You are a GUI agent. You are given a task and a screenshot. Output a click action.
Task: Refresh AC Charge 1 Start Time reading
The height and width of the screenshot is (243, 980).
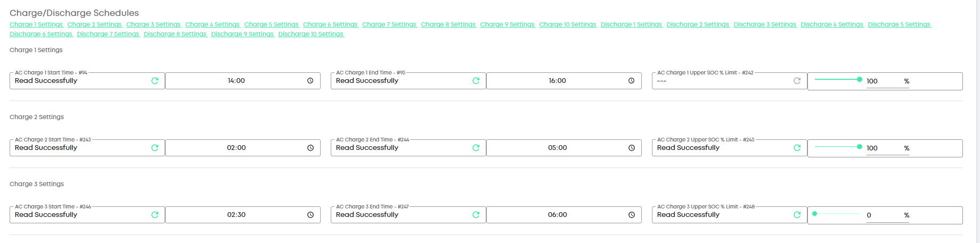(155, 81)
